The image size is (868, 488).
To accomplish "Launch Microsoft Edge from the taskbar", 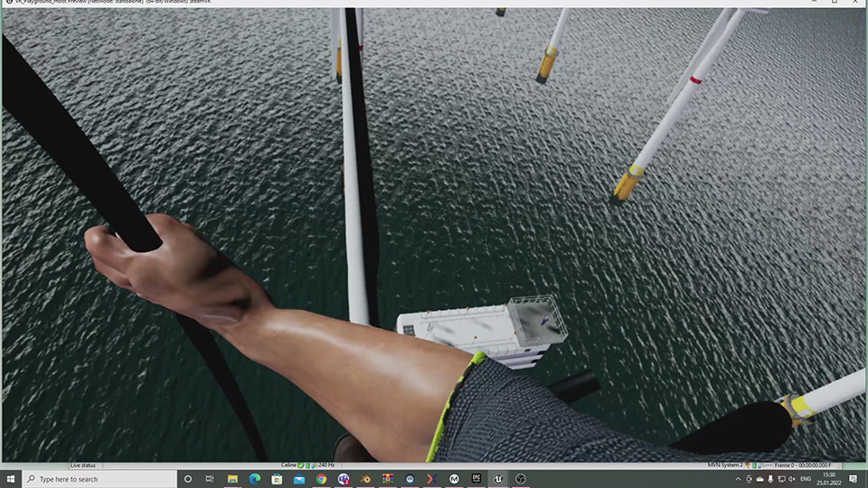I will point(255,479).
